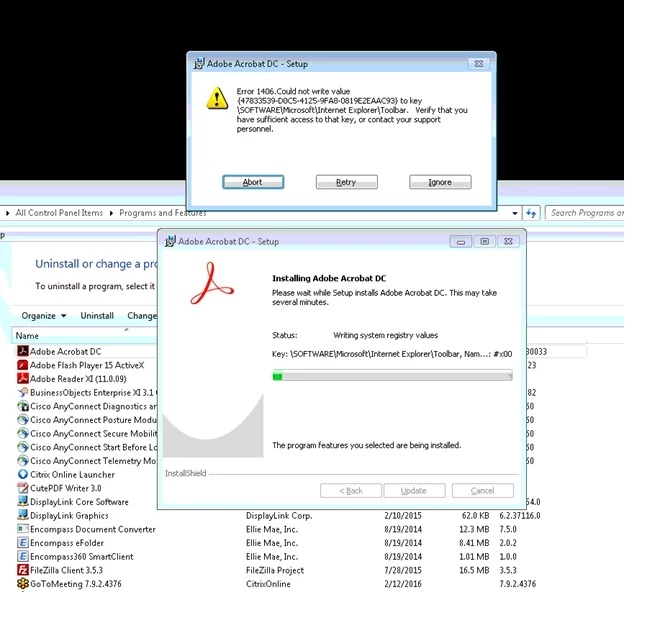Select DisplayLink Graphics icon
Viewport: 663px width, 617px height.
tap(22, 515)
